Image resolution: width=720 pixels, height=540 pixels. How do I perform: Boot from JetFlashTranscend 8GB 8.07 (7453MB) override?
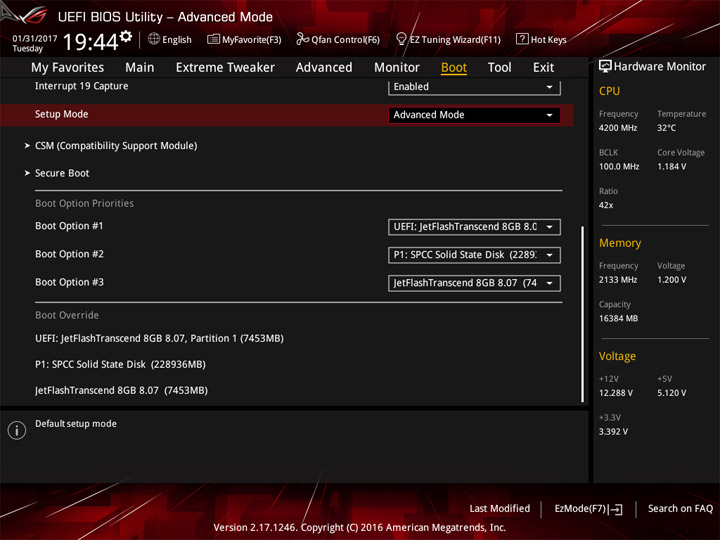121,391
